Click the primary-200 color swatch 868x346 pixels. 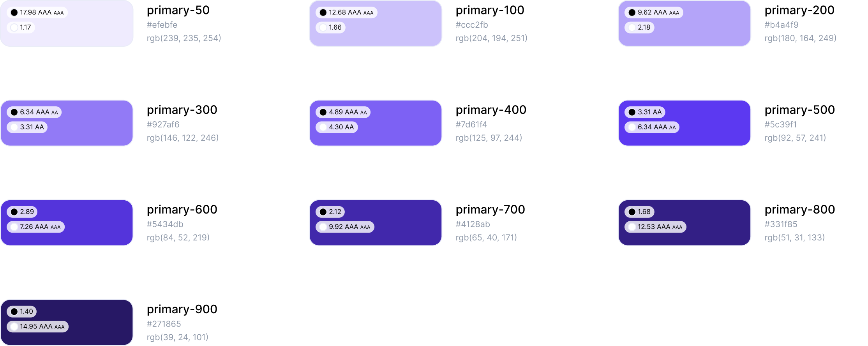(685, 23)
